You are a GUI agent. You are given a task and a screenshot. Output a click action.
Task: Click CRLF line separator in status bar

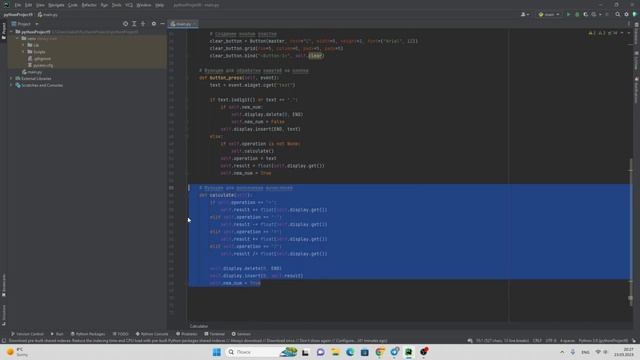point(537,340)
